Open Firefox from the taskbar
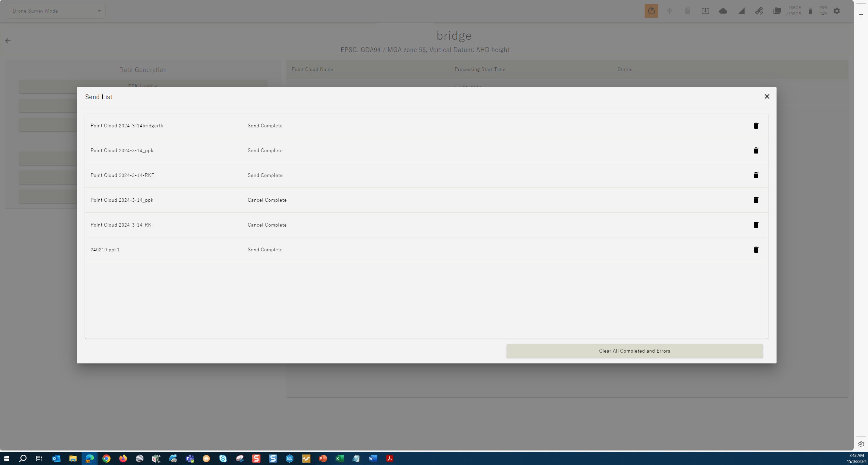Image resolution: width=868 pixels, height=465 pixels. point(123,459)
